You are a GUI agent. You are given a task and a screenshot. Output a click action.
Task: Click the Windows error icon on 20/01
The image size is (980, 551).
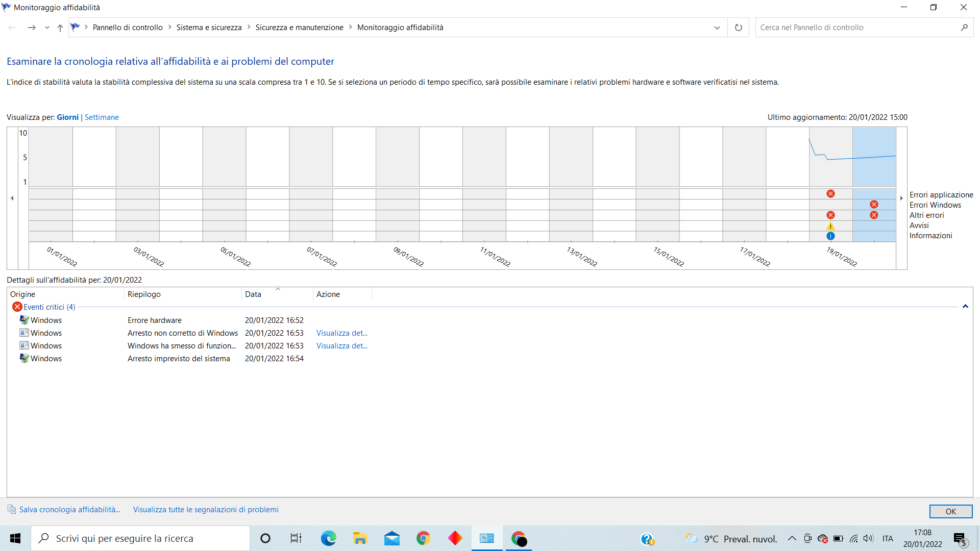point(874,205)
